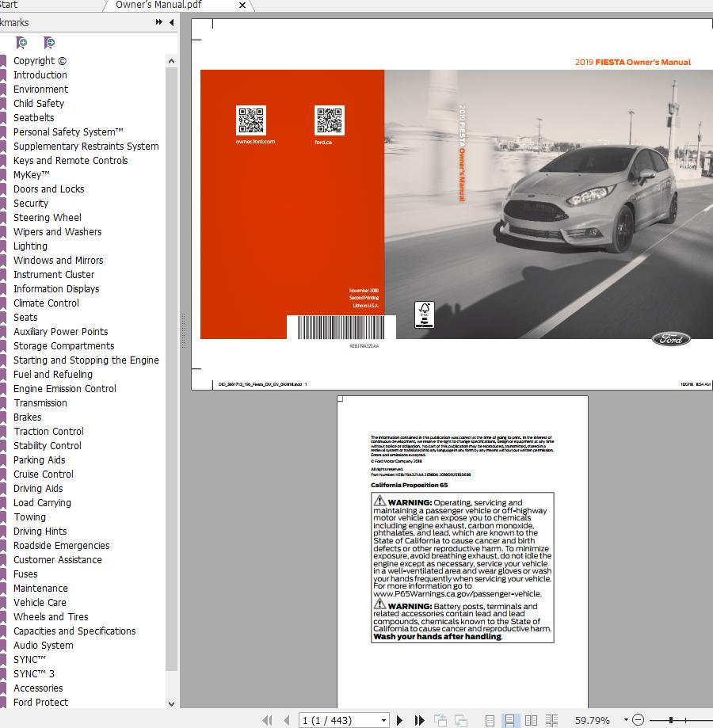Advance to the next page

(399, 720)
